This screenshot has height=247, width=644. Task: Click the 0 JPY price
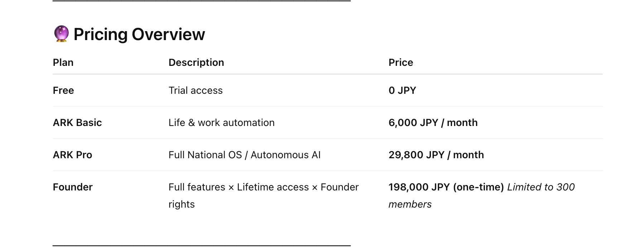click(402, 90)
